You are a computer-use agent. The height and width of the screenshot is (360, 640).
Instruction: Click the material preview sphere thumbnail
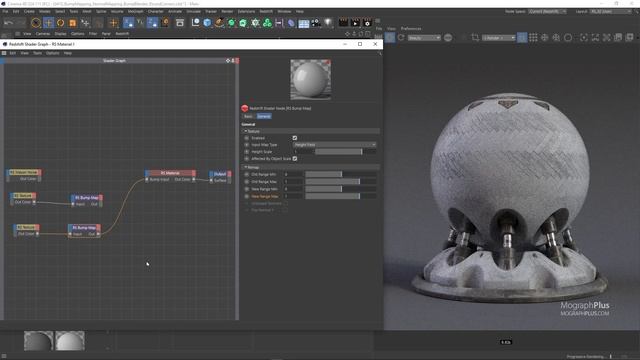point(311,80)
